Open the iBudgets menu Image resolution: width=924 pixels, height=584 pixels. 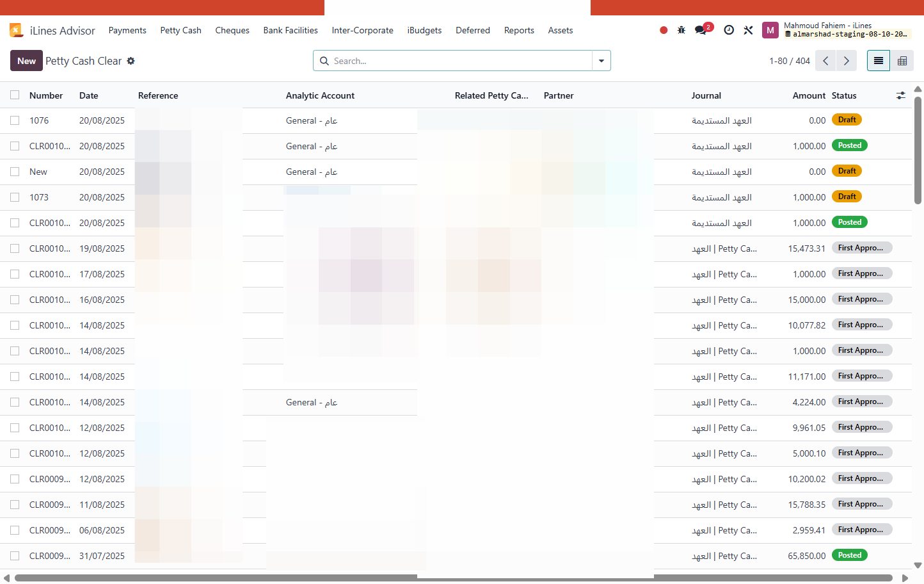(x=425, y=30)
